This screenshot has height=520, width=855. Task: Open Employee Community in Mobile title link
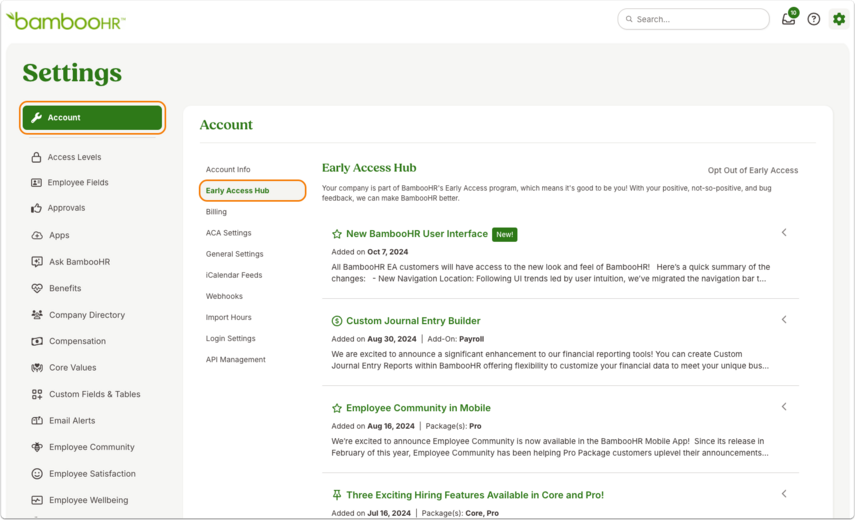pyautogui.click(x=418, y=408)
